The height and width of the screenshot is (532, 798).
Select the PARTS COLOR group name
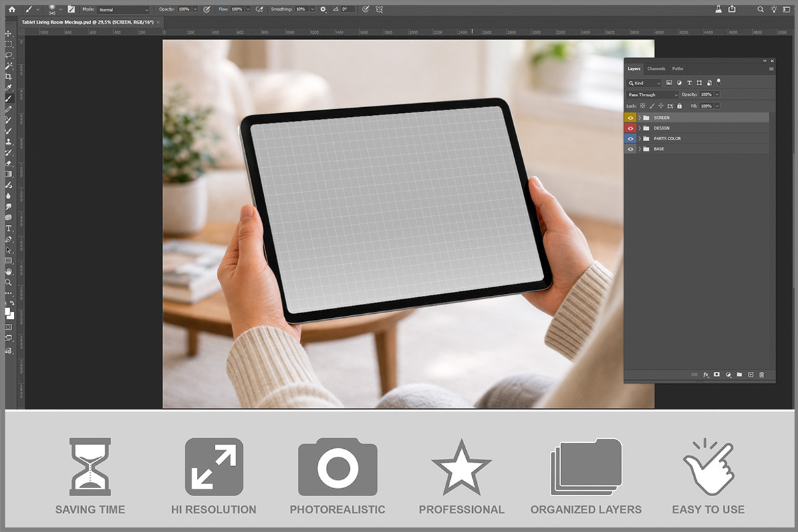click(x=667, y=139)
